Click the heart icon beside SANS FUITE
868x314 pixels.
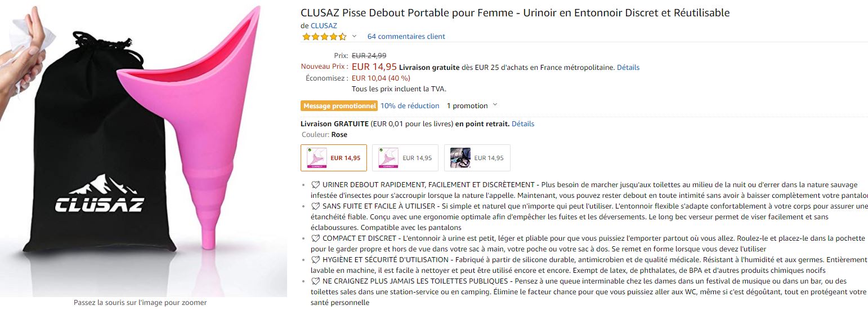coord(316,206)
